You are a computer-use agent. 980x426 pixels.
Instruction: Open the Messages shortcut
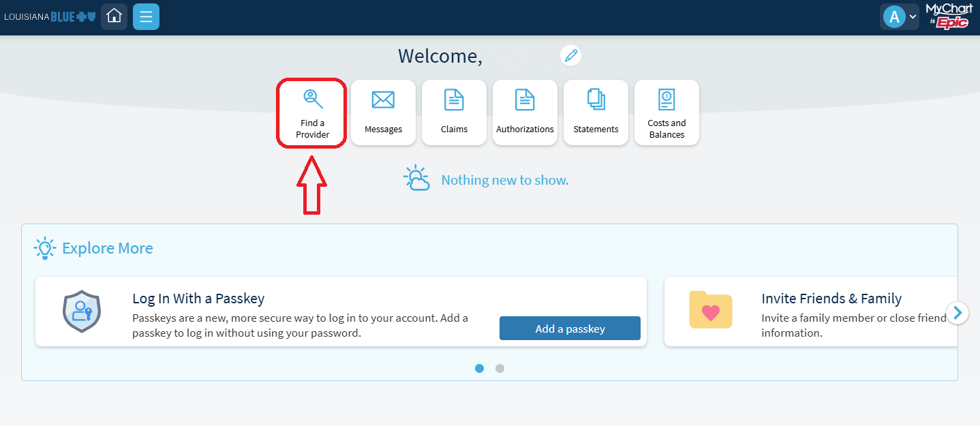(383, 112)
